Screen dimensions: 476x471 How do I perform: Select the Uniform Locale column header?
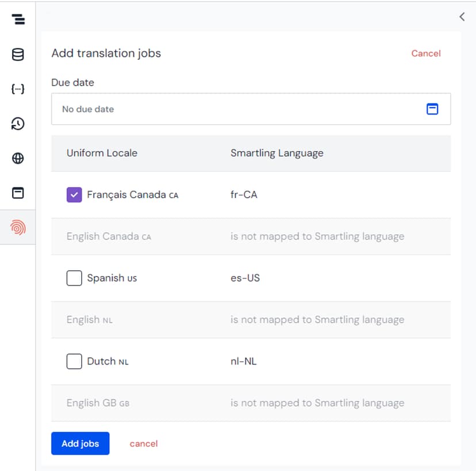pos(102,153)
